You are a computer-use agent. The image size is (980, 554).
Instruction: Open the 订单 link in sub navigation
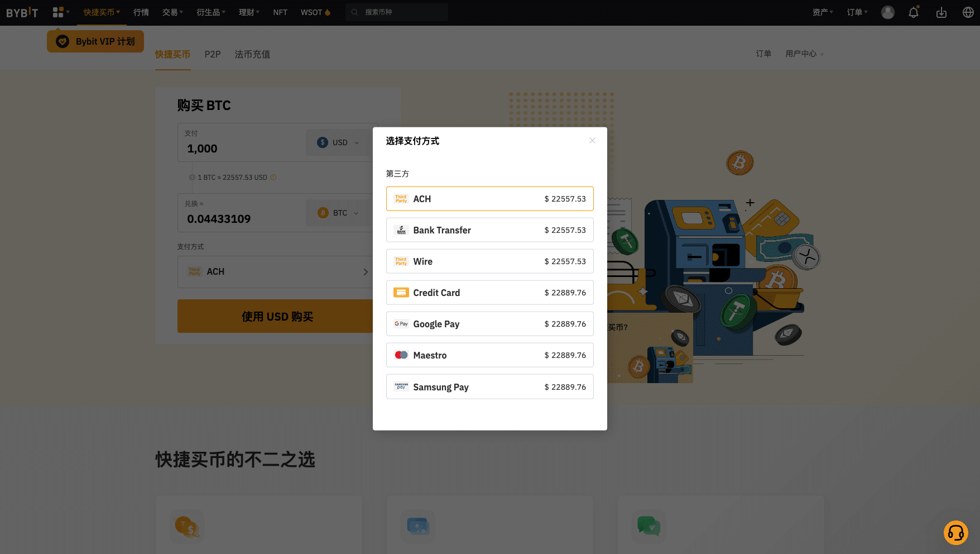(x=763, y=54)
